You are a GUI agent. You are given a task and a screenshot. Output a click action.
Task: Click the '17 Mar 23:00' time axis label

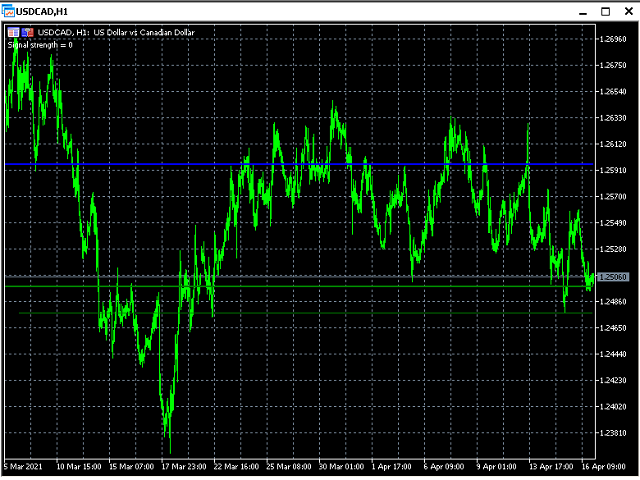[185, 466]
